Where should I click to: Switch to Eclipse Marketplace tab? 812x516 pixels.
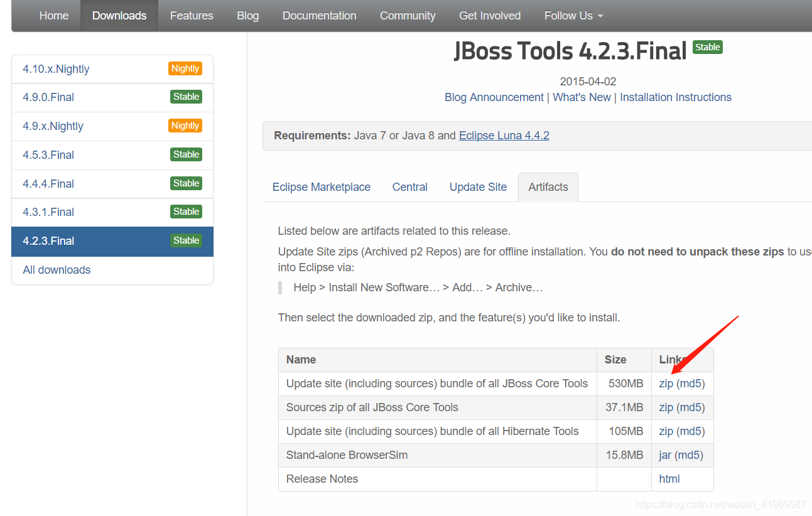point(322,187)
